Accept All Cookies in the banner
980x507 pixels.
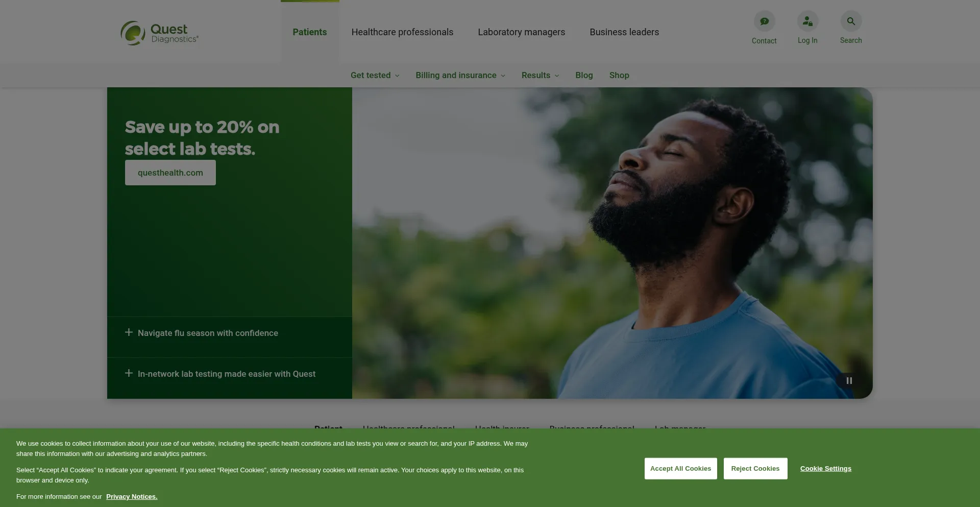coord(680,469)
